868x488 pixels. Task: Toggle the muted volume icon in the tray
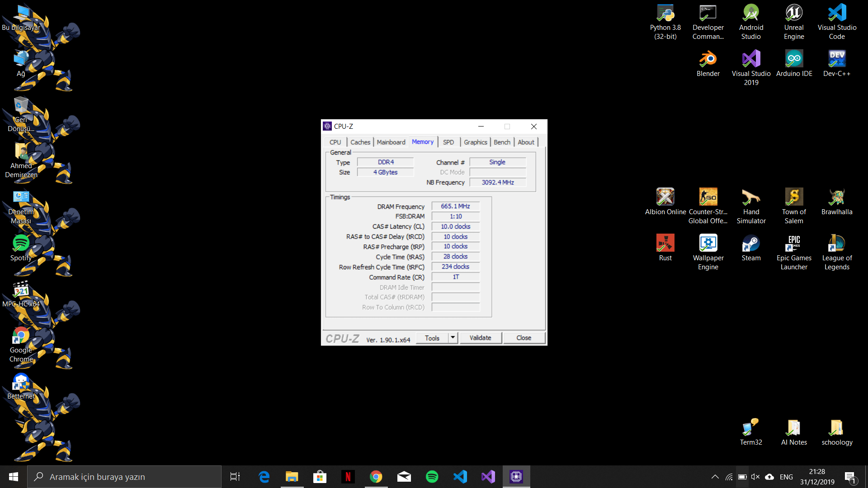point(755,477)
